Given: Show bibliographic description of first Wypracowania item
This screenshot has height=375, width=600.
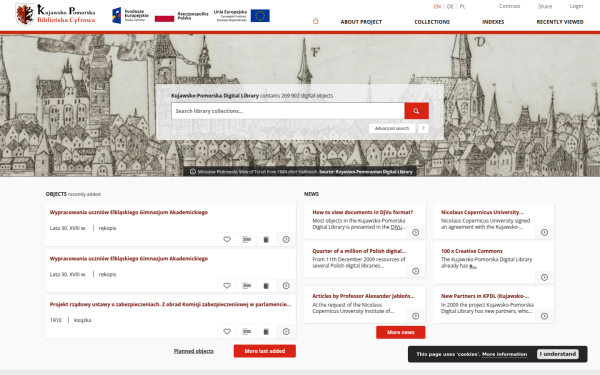Looking at the screenshot, I should [247, 240].
